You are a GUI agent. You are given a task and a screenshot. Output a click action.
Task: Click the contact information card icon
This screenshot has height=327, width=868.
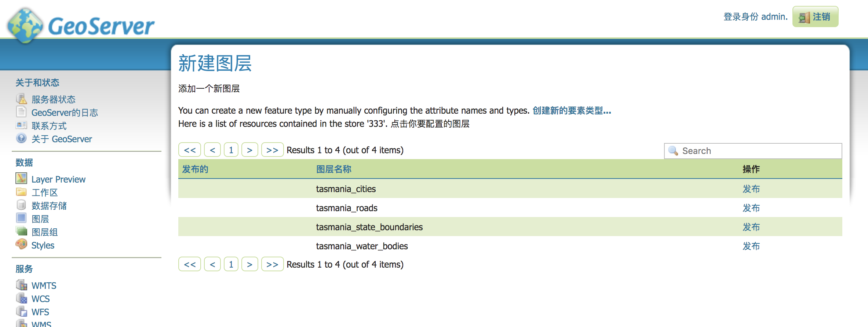(x=21, y=125)
